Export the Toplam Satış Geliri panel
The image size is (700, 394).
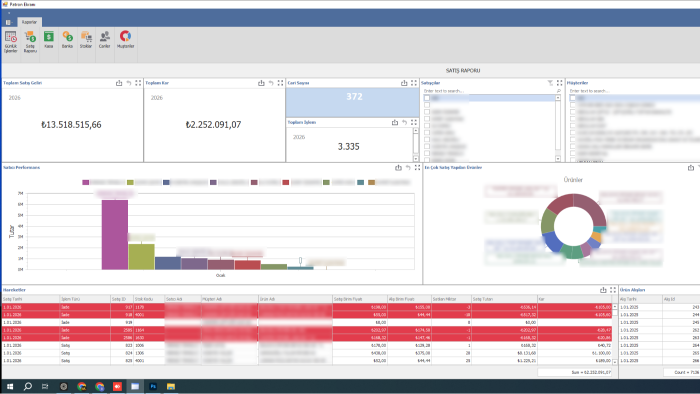(x=119, y=83)
